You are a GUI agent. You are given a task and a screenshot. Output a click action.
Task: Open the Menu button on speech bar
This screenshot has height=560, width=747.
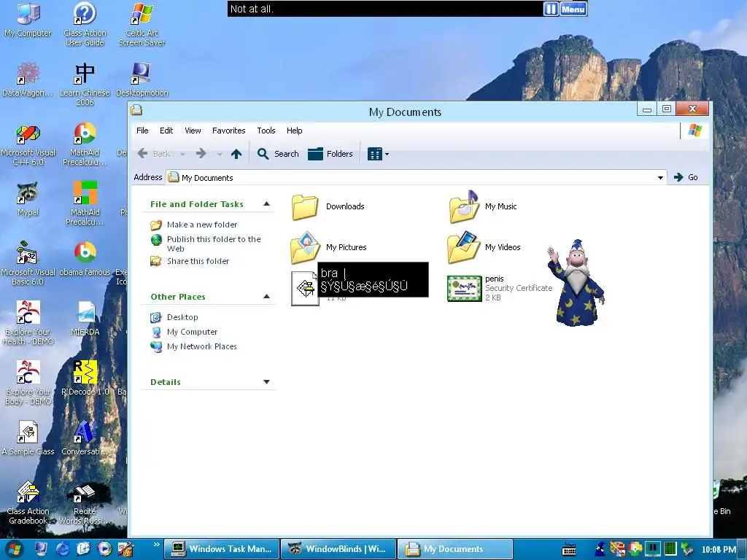573,9
